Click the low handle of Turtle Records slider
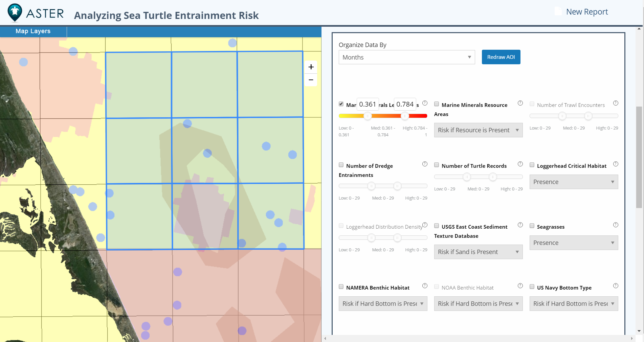The image size is (644, 342). (467, 177)
